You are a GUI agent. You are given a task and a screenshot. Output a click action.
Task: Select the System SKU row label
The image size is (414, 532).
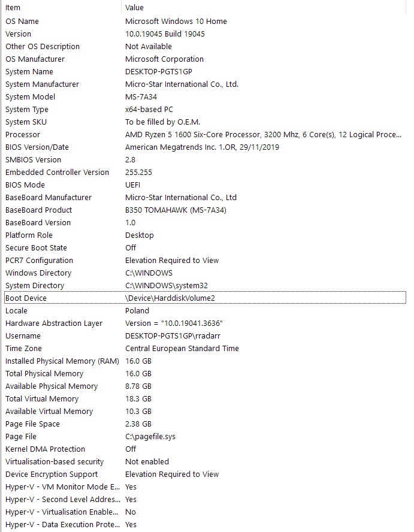click(26, 122)
